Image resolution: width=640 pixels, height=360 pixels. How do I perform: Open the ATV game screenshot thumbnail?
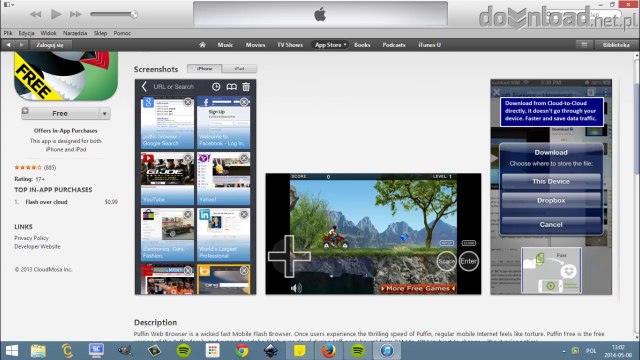point(373,234)
